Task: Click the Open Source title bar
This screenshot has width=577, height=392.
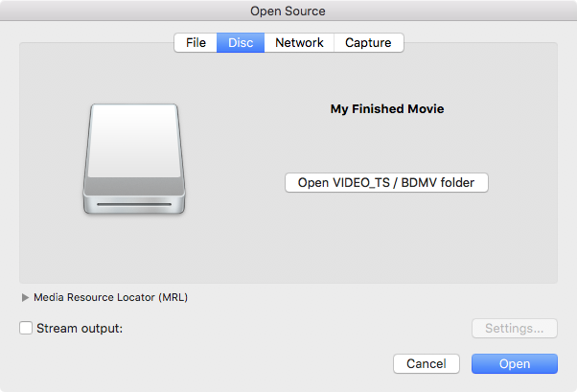Action: tap(288, 12)
